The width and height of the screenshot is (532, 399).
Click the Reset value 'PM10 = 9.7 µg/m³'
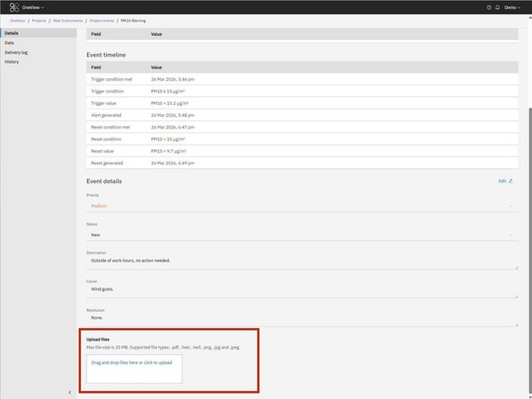(169, 151)
